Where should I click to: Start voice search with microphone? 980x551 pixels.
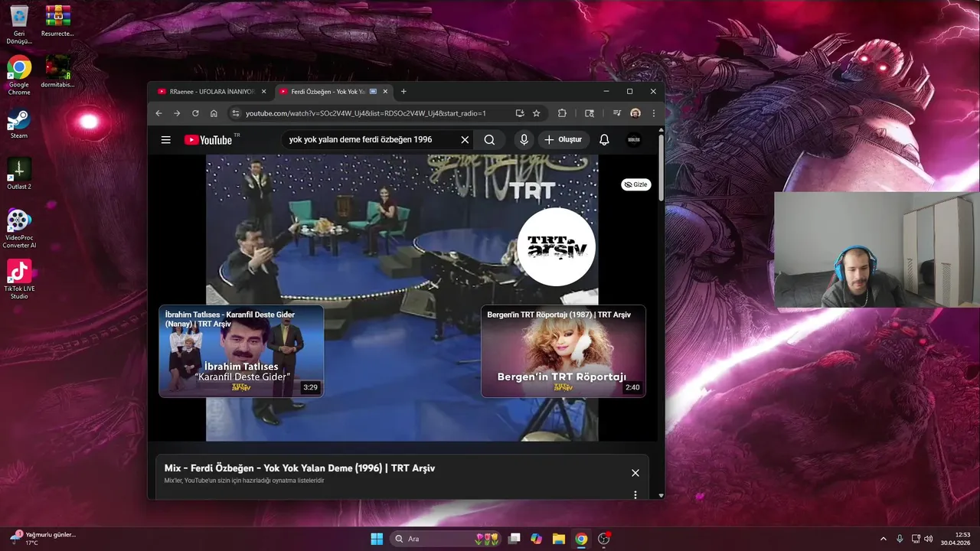pos(524,139)
